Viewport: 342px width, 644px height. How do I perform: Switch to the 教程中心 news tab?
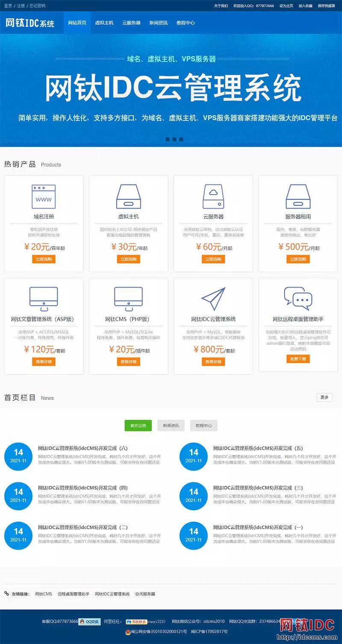pos(204,426)
